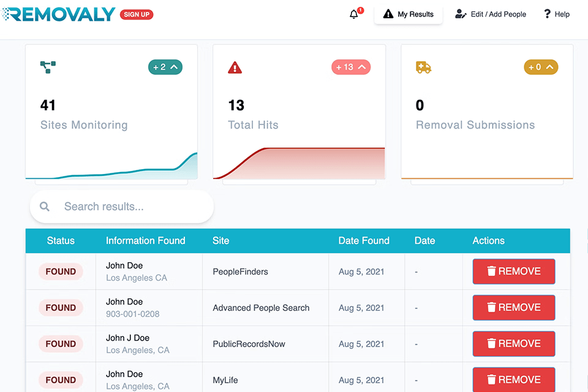Click the 41 Sites Monitoring count
Image resolution: width=588 pixels, height=392 pixels.
48,105
